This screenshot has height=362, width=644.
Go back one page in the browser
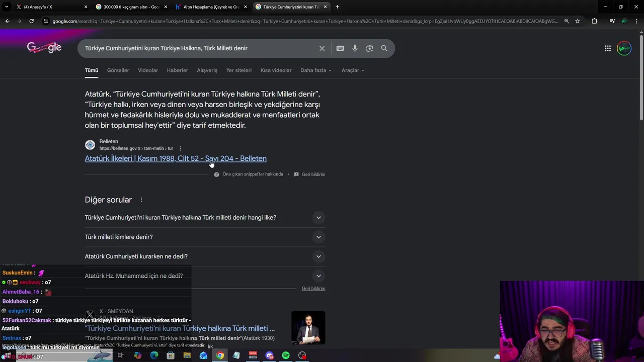pyautogui.click(x=7, y=21)
